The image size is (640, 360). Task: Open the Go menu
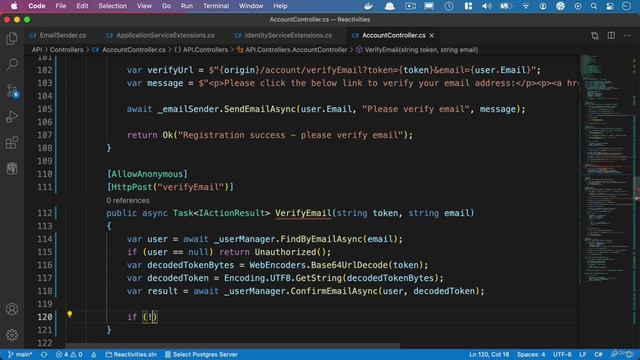166,6
